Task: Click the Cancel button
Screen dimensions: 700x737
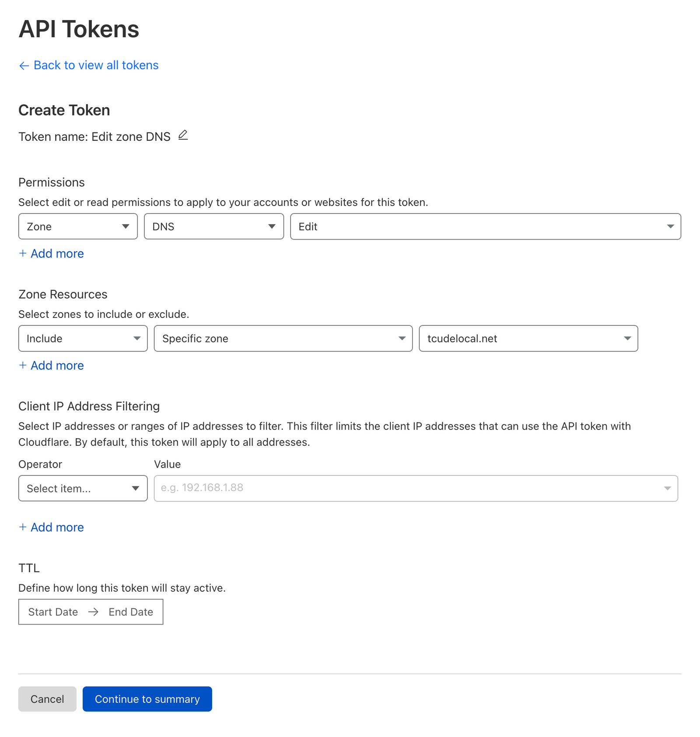Action: point(47,699)
